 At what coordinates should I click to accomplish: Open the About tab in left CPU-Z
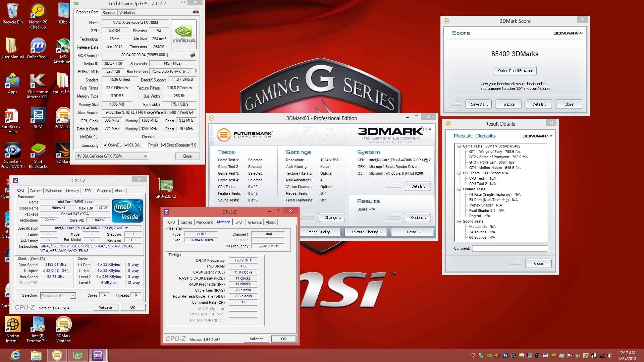click(120, 191)
